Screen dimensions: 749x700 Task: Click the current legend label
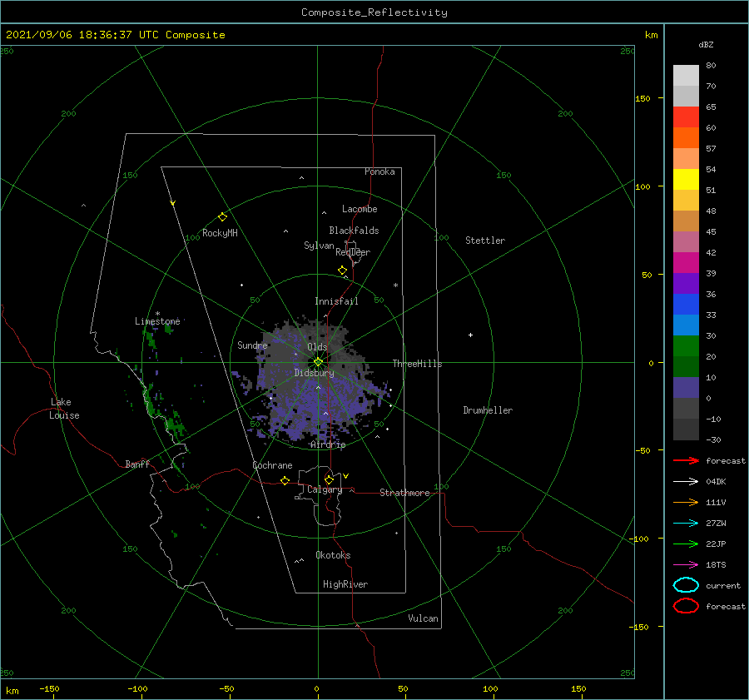point(723,585)
